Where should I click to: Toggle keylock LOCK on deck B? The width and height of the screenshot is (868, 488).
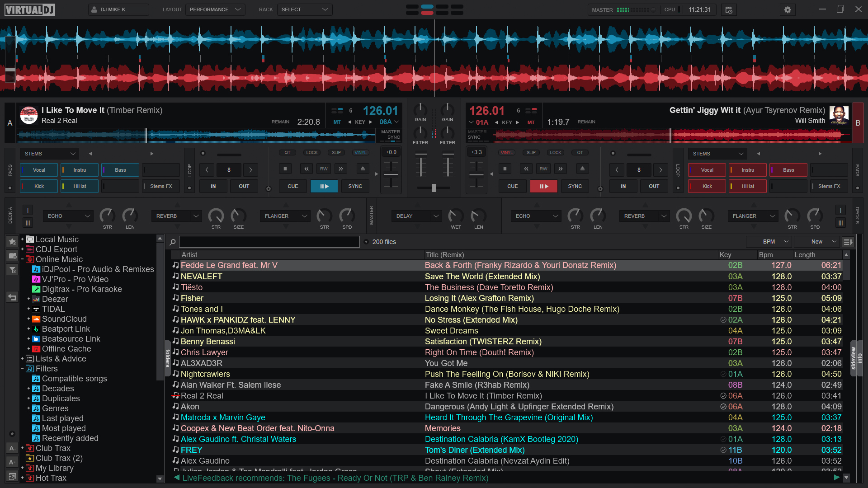555,152
